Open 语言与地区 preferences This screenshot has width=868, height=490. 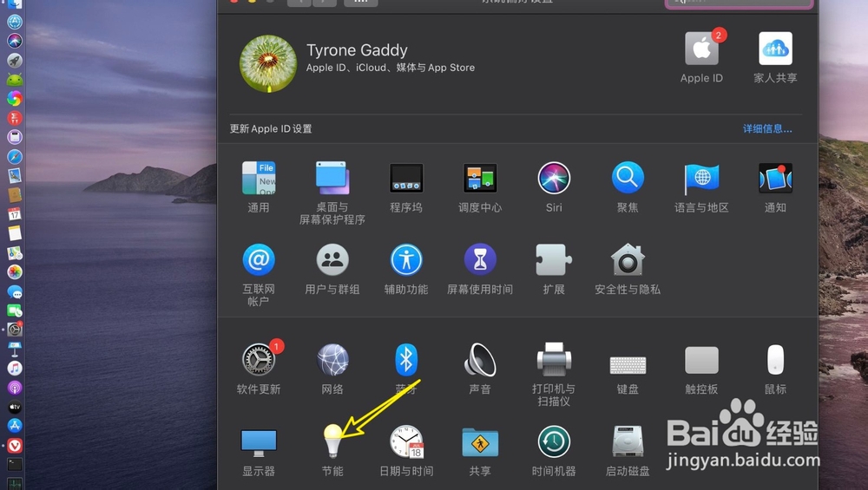click(701, 178)
